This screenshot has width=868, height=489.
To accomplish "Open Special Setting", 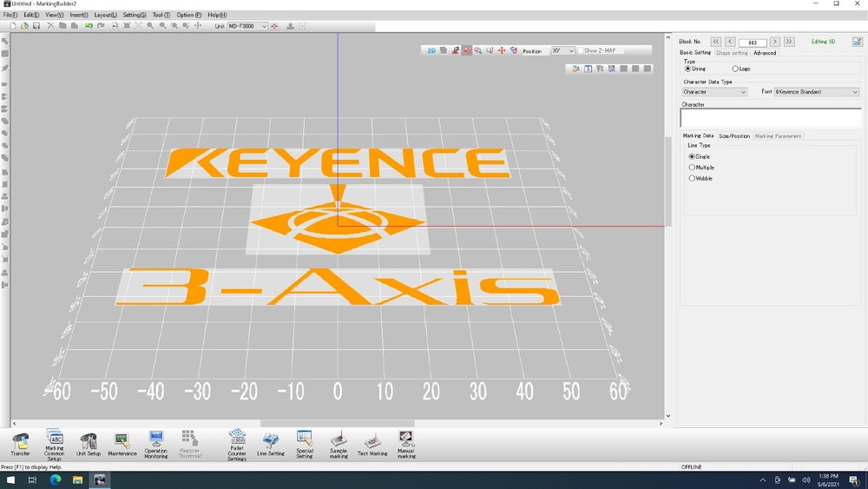I will coord(305,445).
